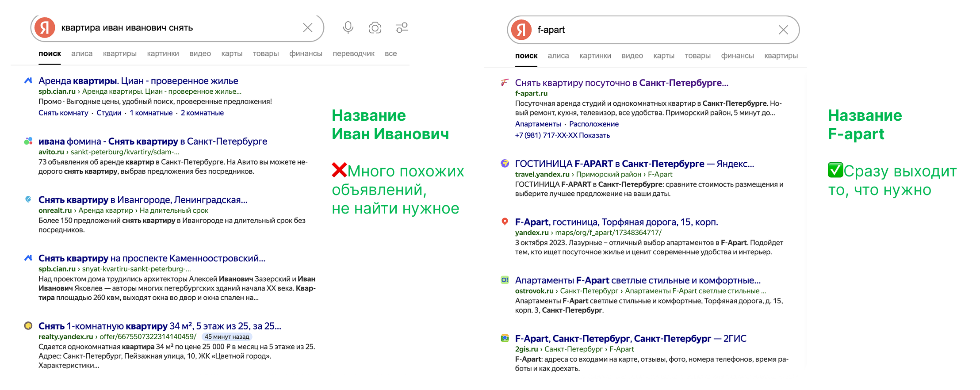Click the Yandex logo in f-apart search bar
The width and height of the screenshot is (980, 390).
521,30
